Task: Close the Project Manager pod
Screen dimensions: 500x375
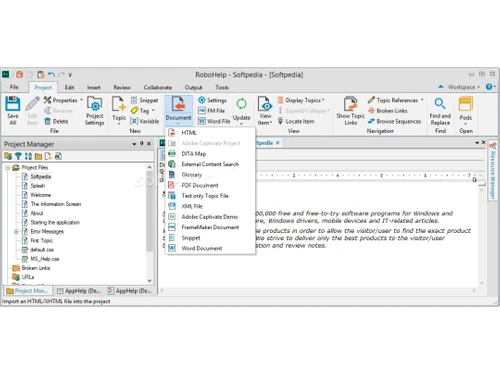Action: pos(149,144)
